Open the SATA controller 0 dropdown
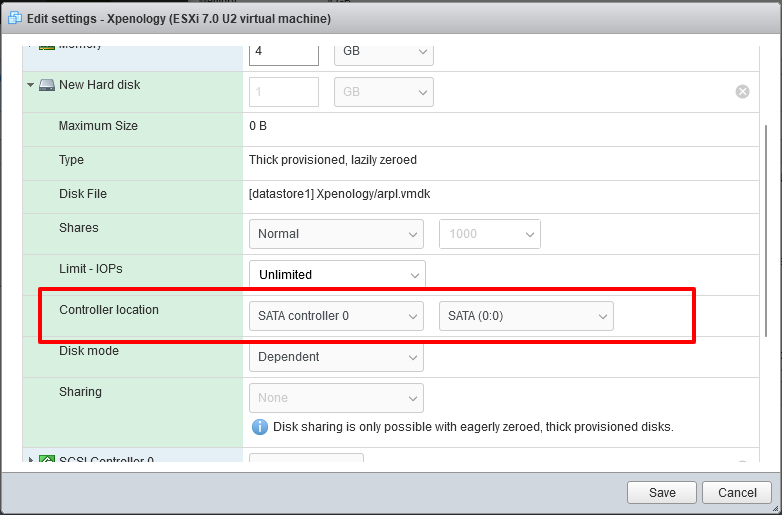Screen dimensions: 782x515 (x=335, y=316)
